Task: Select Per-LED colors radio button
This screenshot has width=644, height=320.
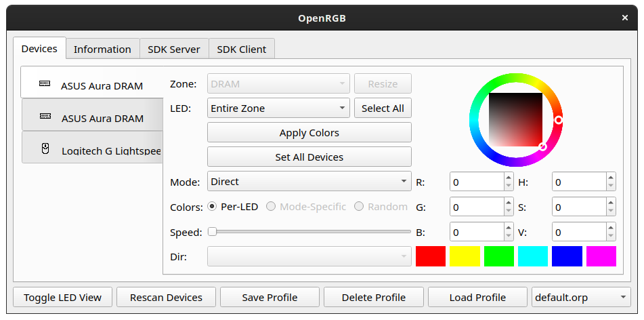Action: pyautogui.click(x=212, y=207)
